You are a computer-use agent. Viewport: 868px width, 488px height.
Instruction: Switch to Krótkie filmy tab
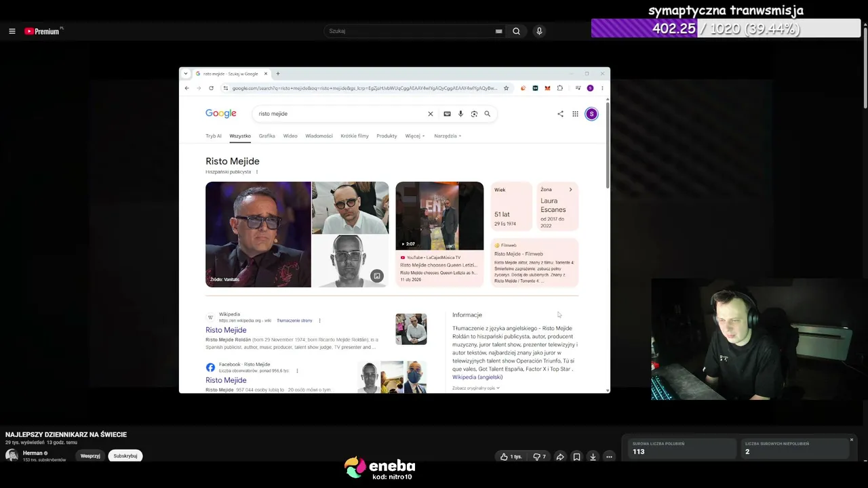click(x=355, y=136)
